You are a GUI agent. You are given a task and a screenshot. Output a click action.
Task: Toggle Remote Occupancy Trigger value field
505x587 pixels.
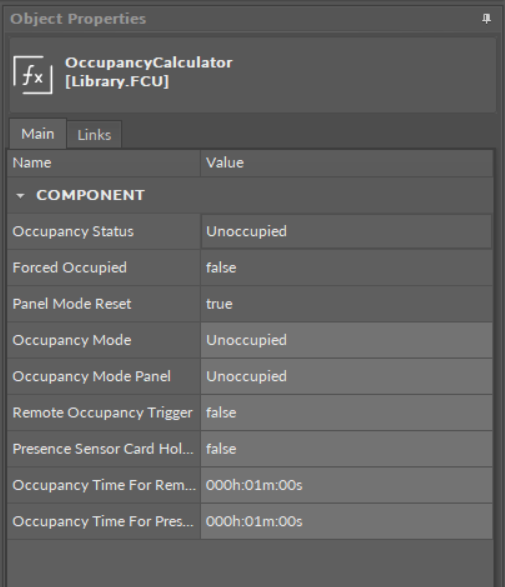346,413
